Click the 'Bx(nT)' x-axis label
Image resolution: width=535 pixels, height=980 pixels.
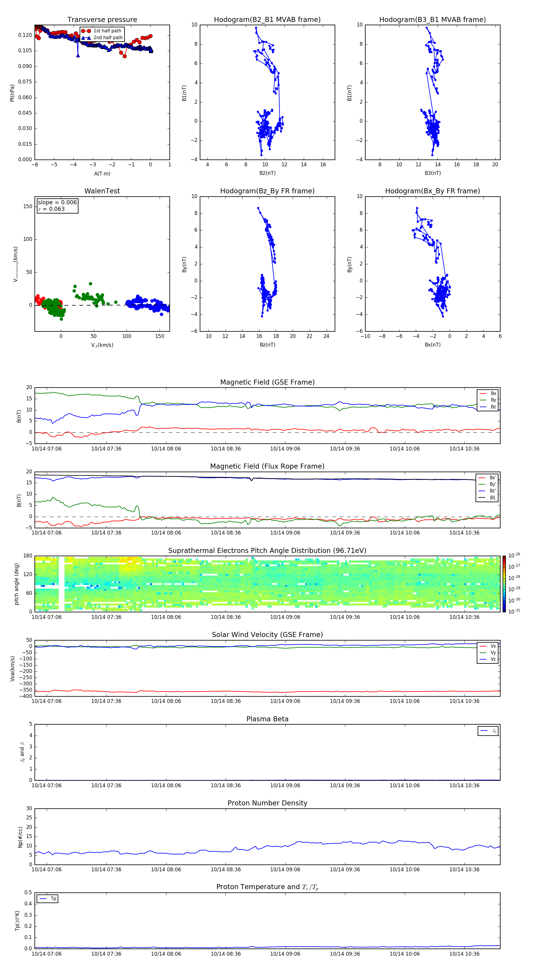pos(432,345)
